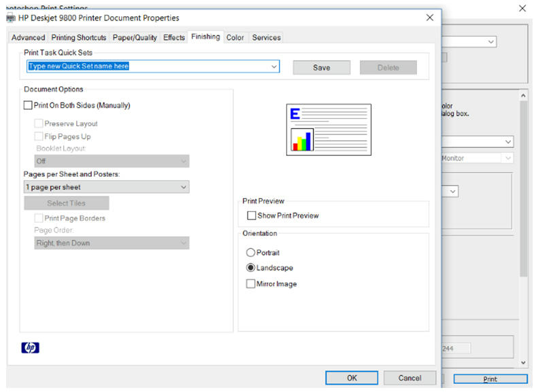Select Portrait orientation
Screen dimensions: 538x392
(x=251, y=253)
